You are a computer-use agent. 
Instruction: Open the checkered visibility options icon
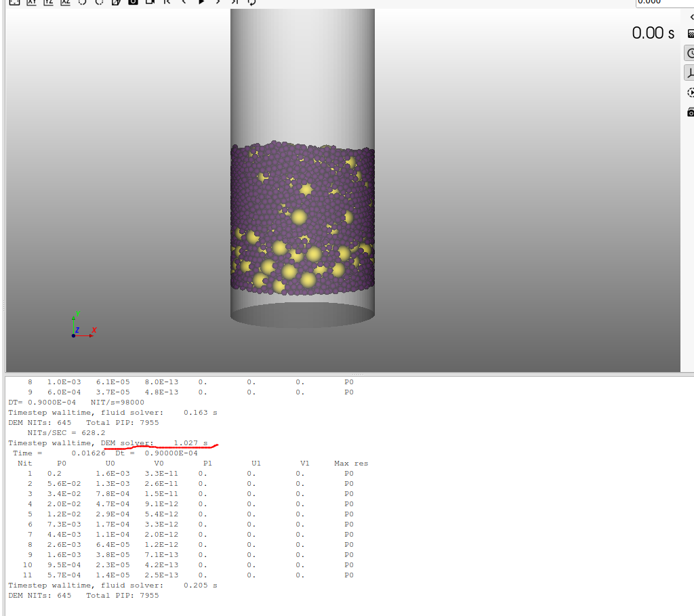691,33
